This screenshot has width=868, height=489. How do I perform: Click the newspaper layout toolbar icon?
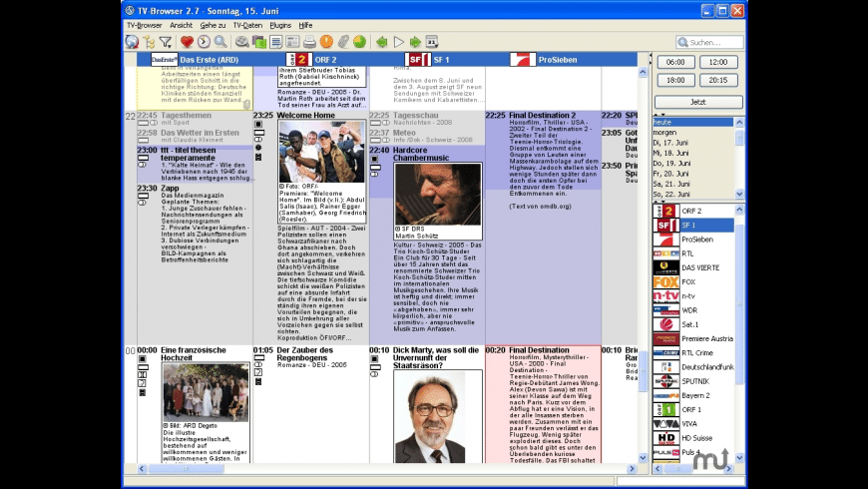coord(292,42)
